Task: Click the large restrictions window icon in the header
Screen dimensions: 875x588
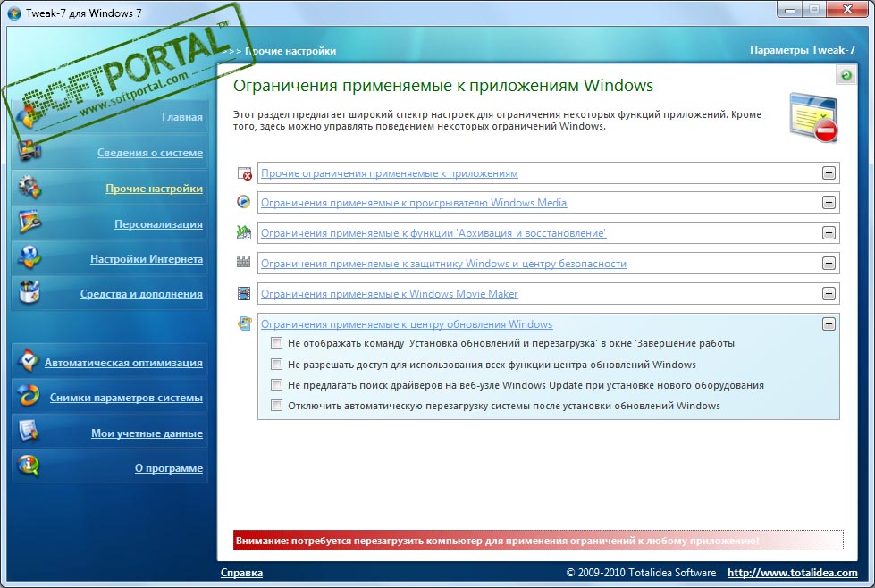Action: [813, 117]
